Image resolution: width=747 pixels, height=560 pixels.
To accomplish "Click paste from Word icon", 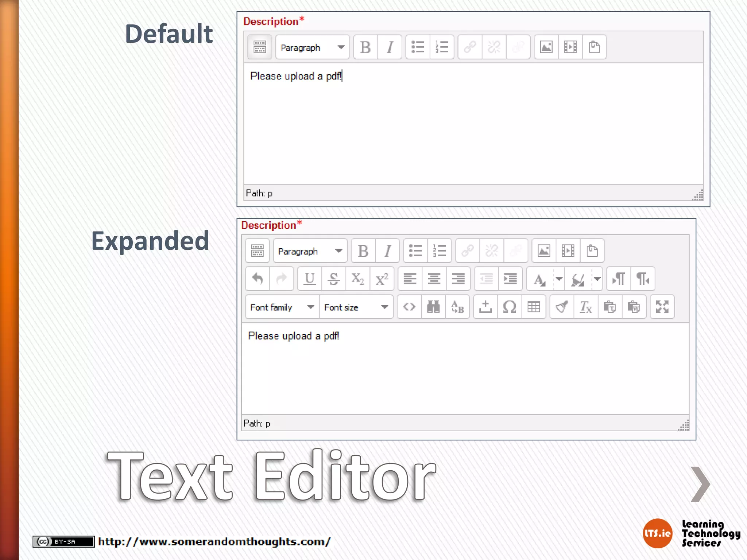I will click(x=634, y=307).
